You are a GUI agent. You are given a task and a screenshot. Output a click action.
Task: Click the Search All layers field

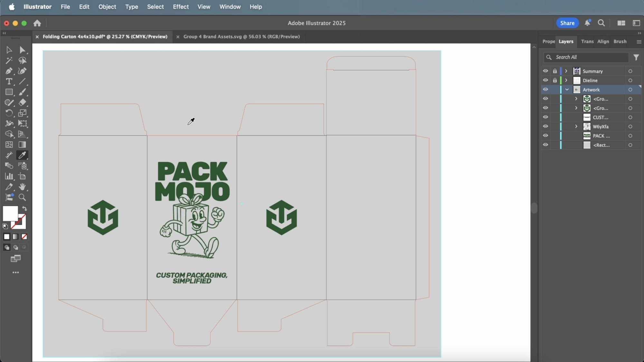click(x=586, y=57)
